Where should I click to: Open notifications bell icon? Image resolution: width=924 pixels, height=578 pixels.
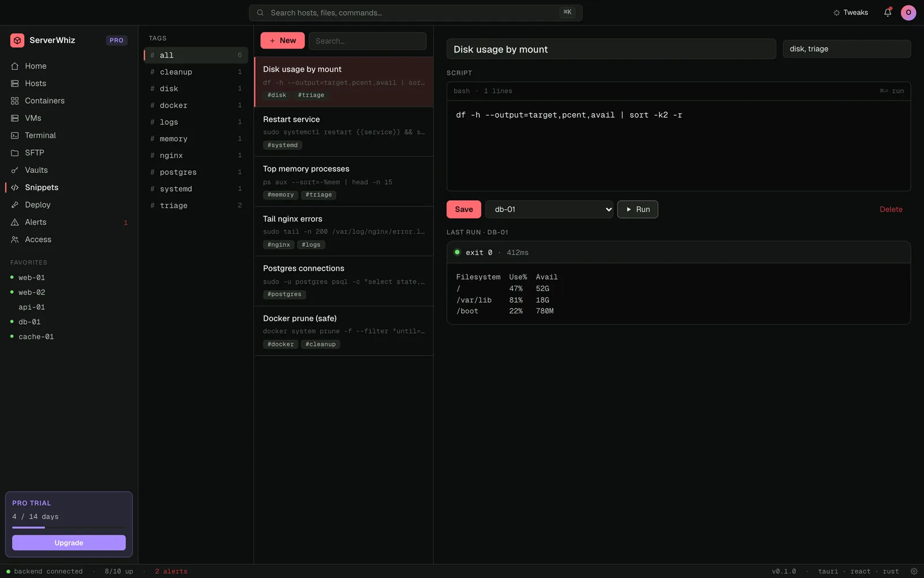pos(888,12)
